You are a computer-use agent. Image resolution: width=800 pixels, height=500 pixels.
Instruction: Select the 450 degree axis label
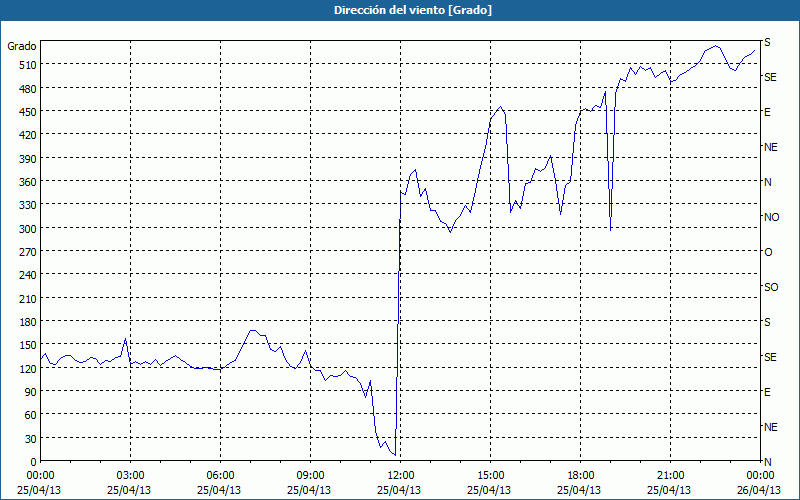[x=29, y=112]
